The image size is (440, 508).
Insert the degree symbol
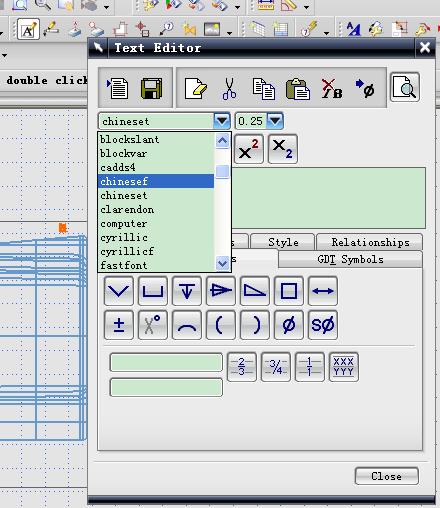153,325
